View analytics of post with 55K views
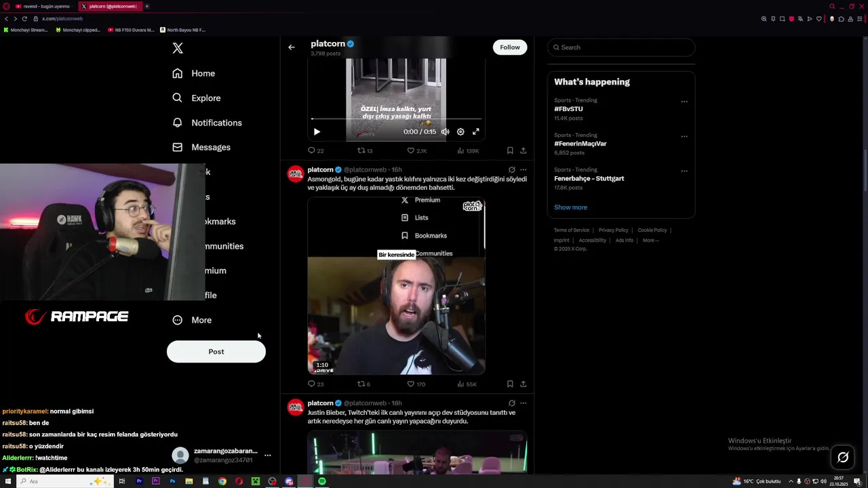868x488 pixels. (467, 384)
